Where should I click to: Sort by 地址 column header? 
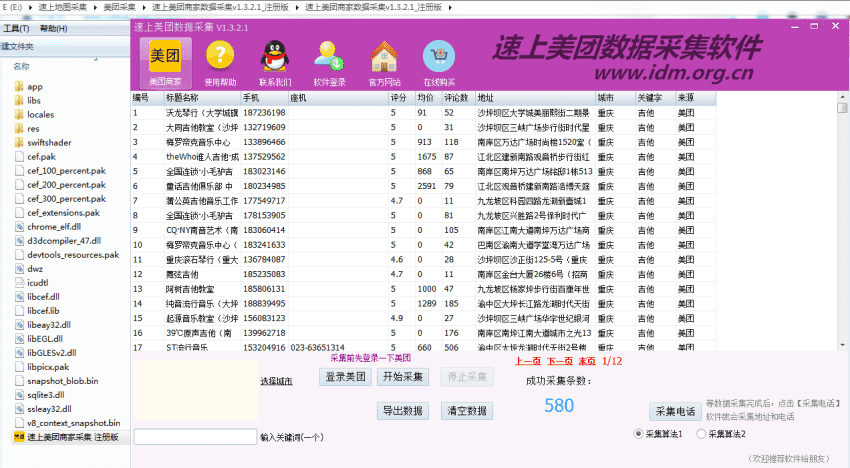[x=535, y=98]
